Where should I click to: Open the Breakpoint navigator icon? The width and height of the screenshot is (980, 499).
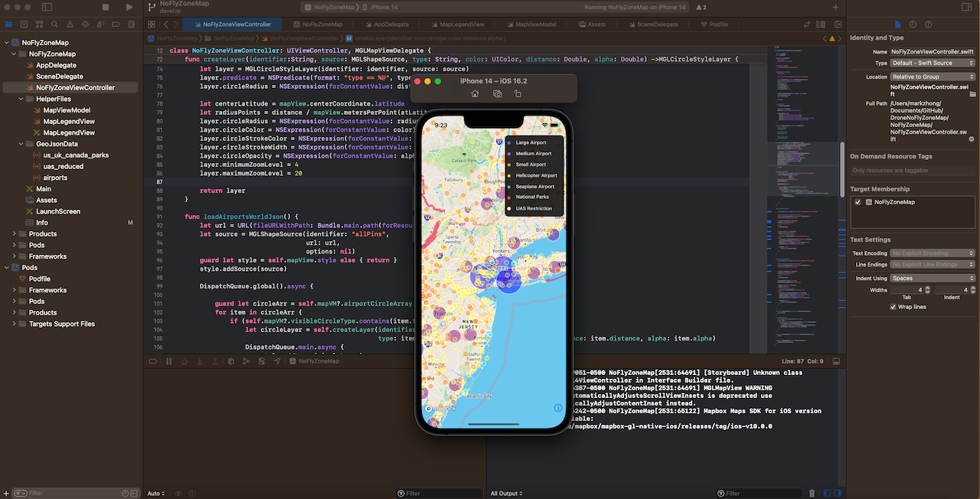coord(116,24)
